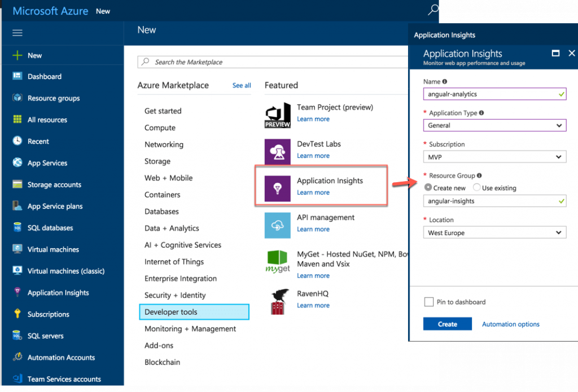This screenshot has height=392, width=578.
Task: Click the Automation Accounts gear icon
Action: point(17,357)
